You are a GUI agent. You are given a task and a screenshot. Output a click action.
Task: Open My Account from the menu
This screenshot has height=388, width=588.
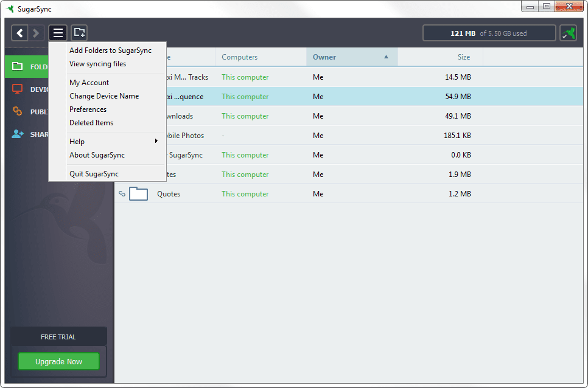click(x=89, y=82)
